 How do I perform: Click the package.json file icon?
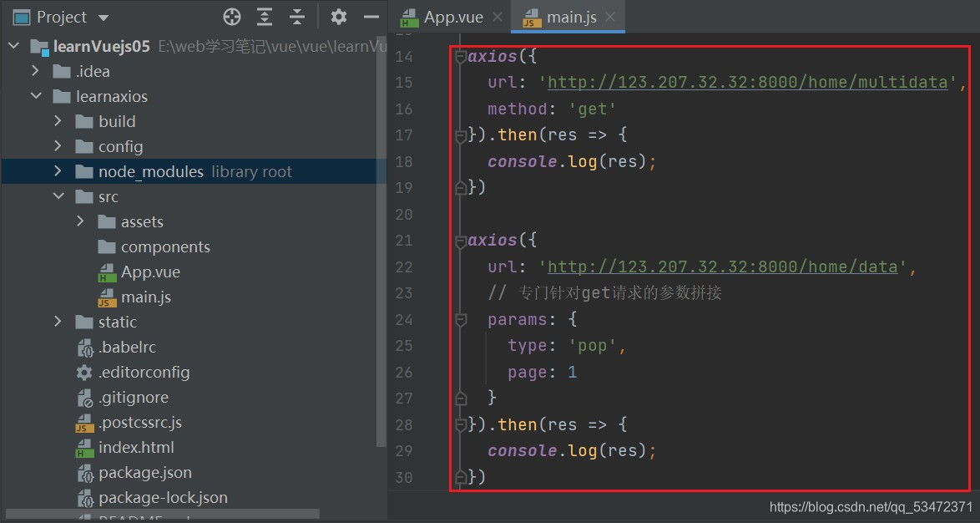point(83,472)
